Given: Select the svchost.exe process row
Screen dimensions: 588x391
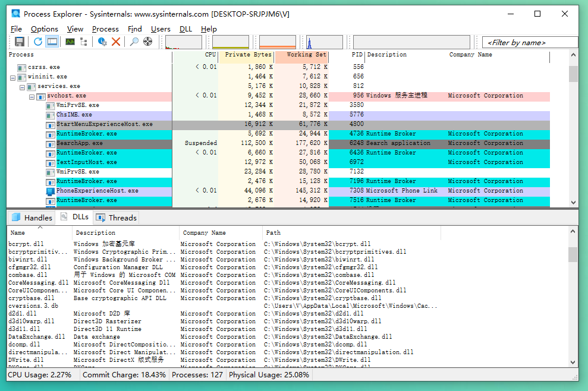Looking at the screenshot, I should pos(278,96).
